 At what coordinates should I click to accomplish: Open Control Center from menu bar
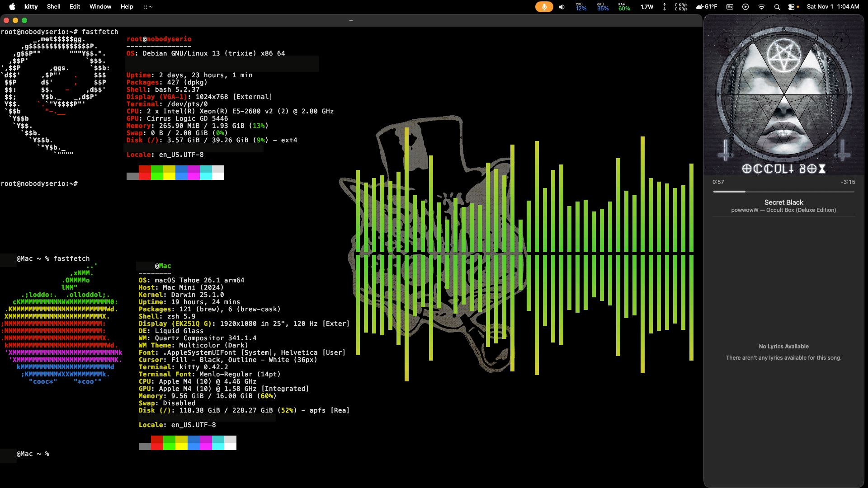[x=791, y=7]
